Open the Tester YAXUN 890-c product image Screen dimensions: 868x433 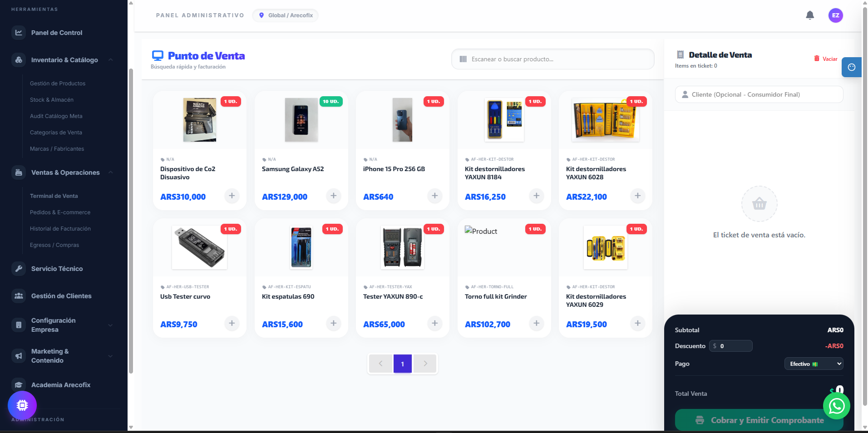click(403, 247)
